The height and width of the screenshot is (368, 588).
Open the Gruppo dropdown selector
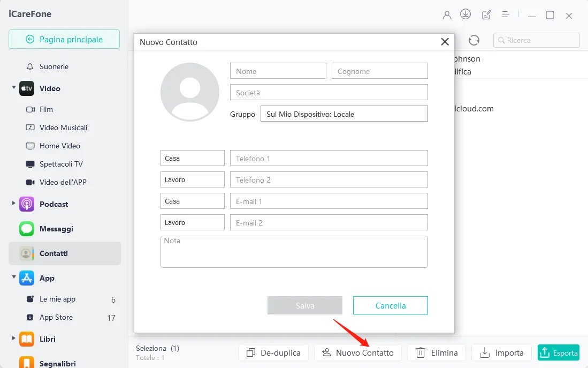343,114
